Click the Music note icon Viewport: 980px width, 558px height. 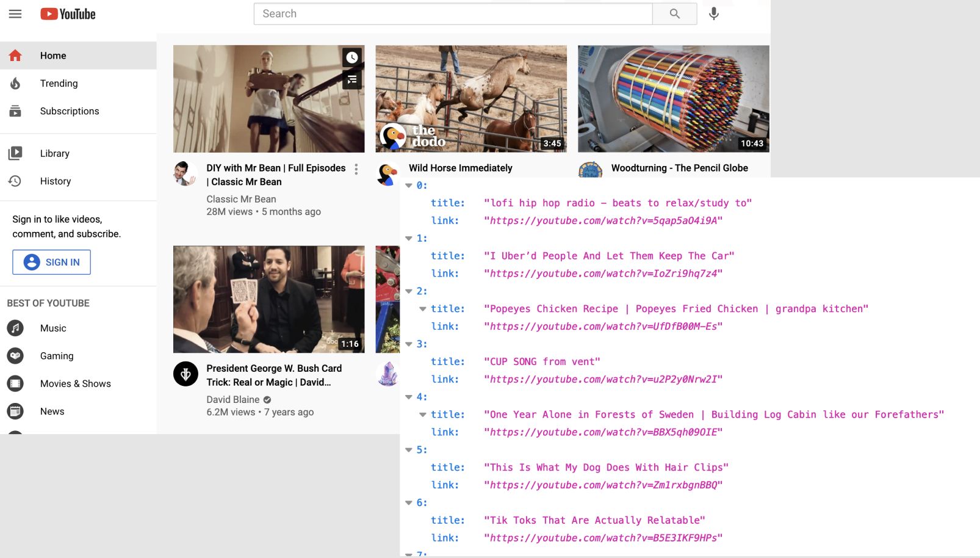click(x=15, y=328)
